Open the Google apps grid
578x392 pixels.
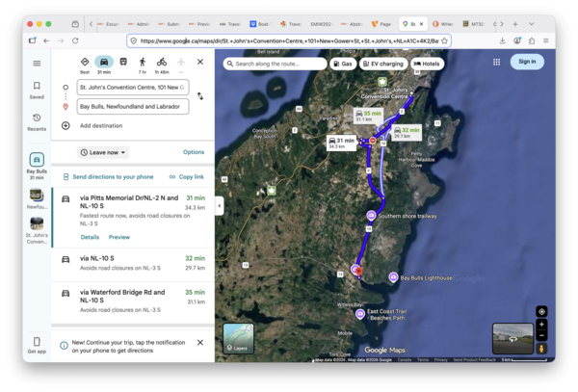(x=496, y=62)
